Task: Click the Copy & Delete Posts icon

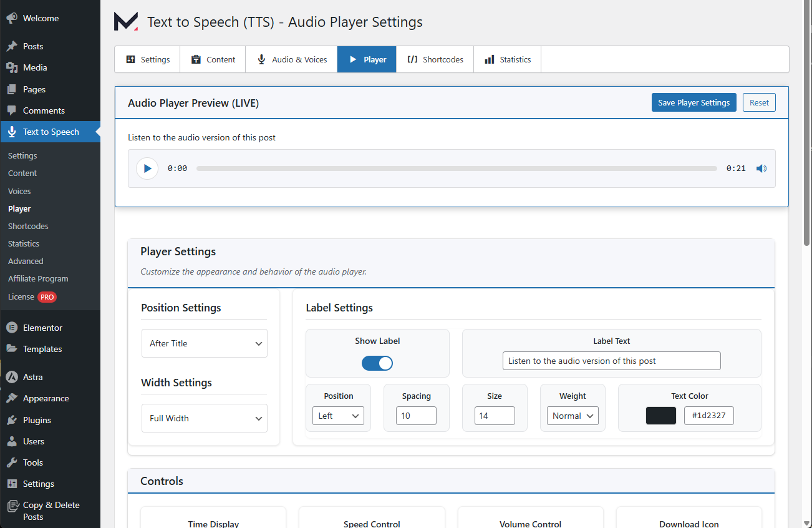Action: [12, 506]
